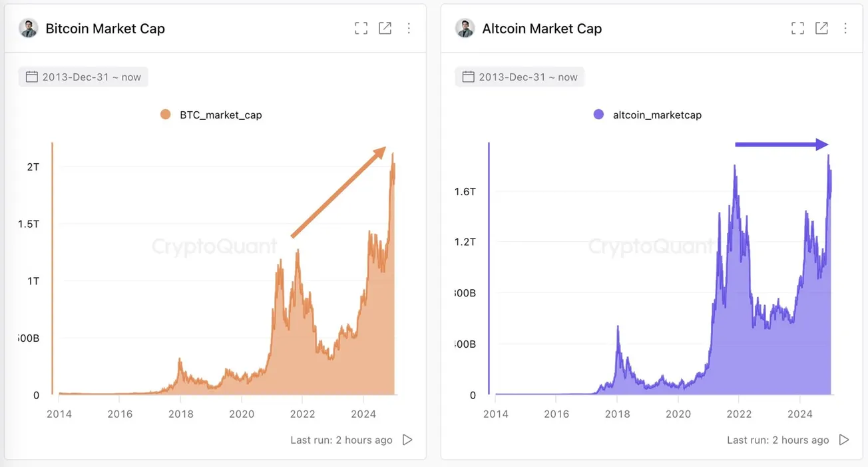The width and height of the screenshot is (868, 467).
Task: Click the fullscreen icon on Altcoin Market Cap chart
Action: click(x=797, y=28)
